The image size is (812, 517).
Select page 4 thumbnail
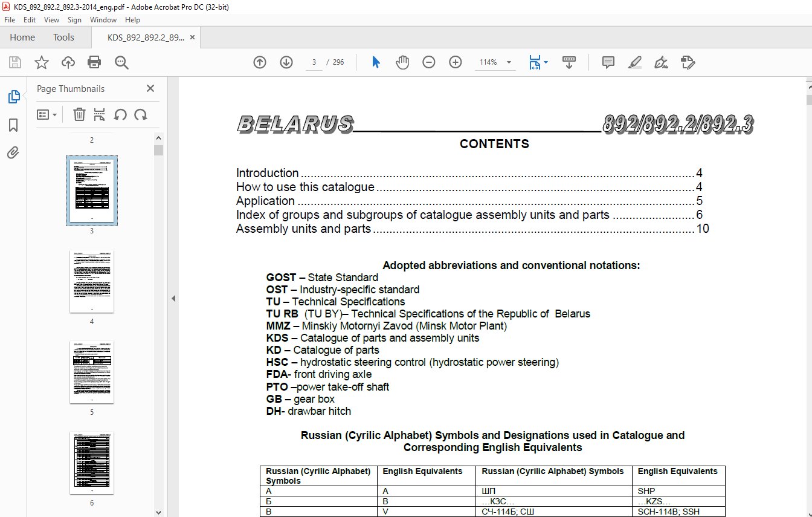click(x=92, y=282)
